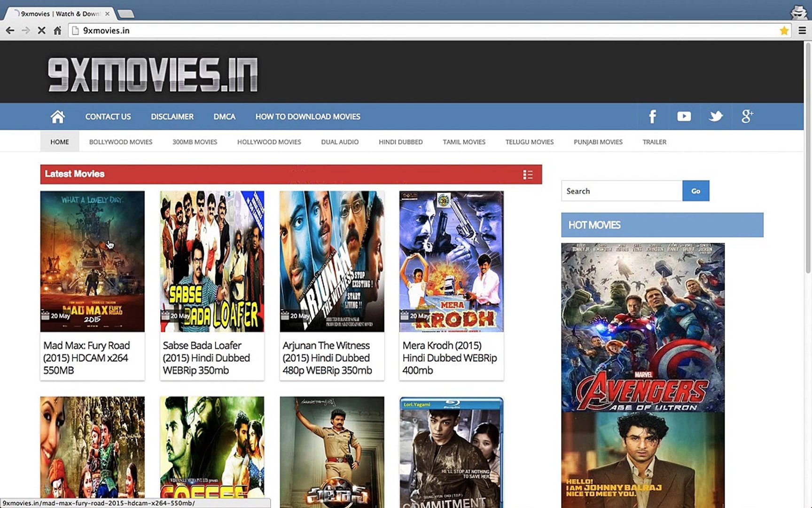812x508 pixels.
Task: Click the Search text field
Action: [622, 191]
